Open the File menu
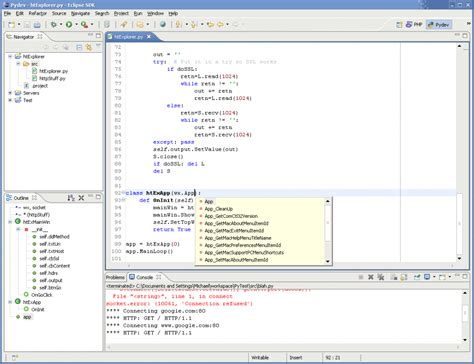 coord(7,14)
